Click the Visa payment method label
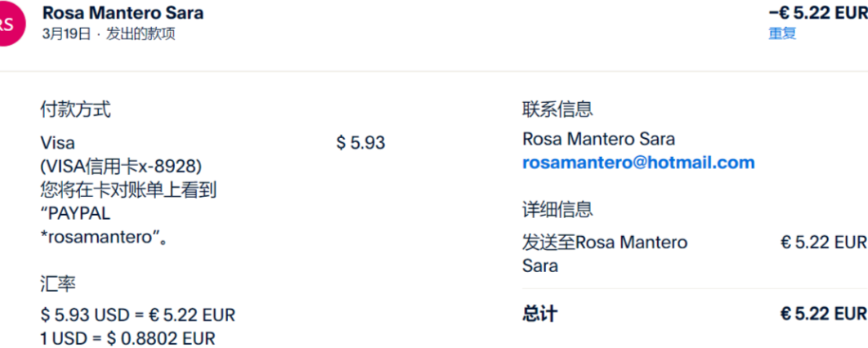The height and width of the screenshot is (348, 868). (57, 144)
